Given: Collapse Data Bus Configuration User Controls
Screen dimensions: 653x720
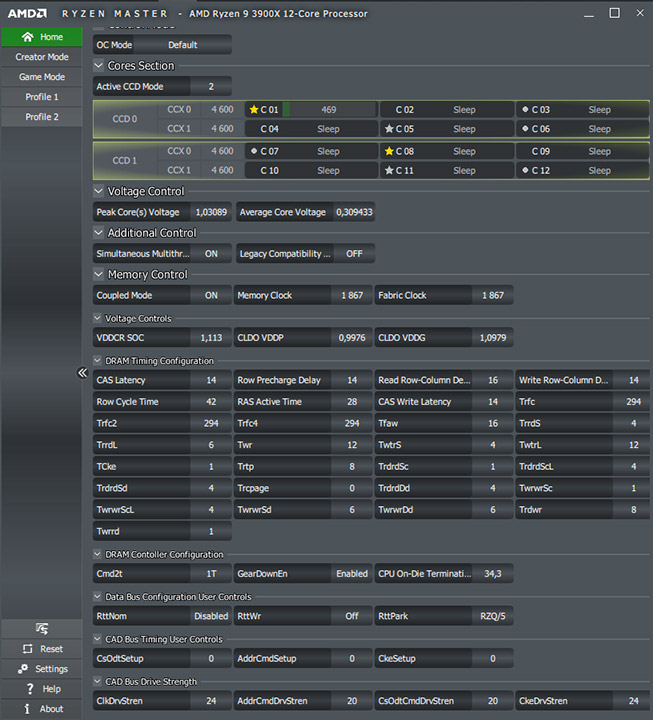Looking at the screenshot, I should click(97, 596).
